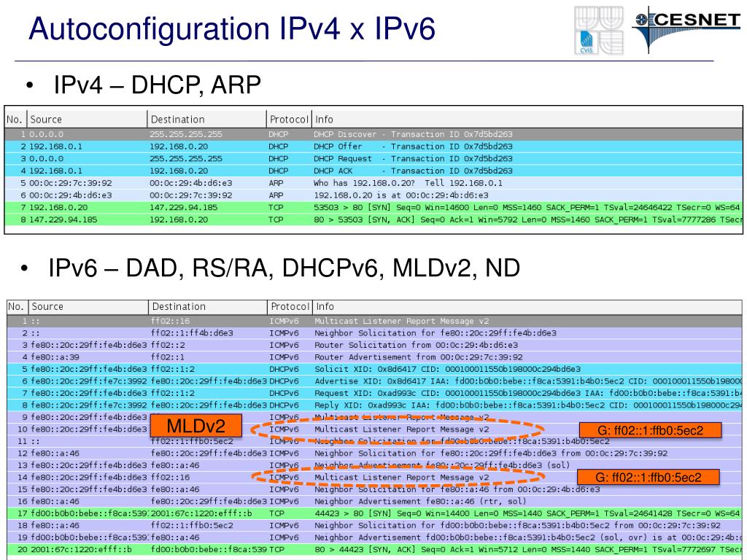Select the DHCP Offer packet row
The image size is (747, 560).
tap(373, 147)
